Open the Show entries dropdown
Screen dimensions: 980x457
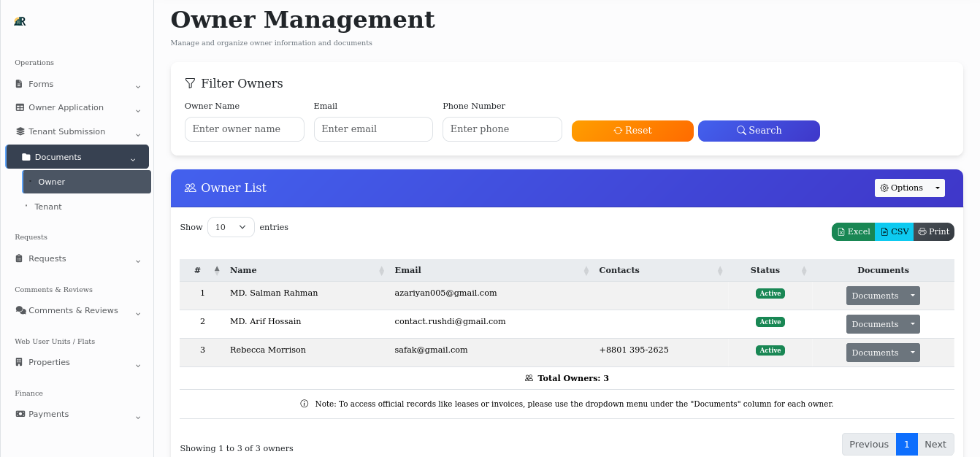click(231, 227)
